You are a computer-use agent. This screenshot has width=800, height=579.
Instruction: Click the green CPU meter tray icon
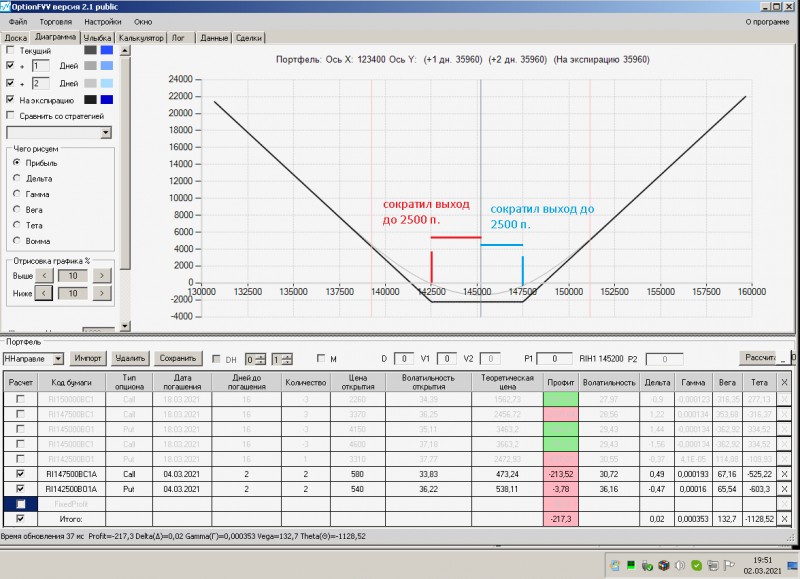coord(631,565)
